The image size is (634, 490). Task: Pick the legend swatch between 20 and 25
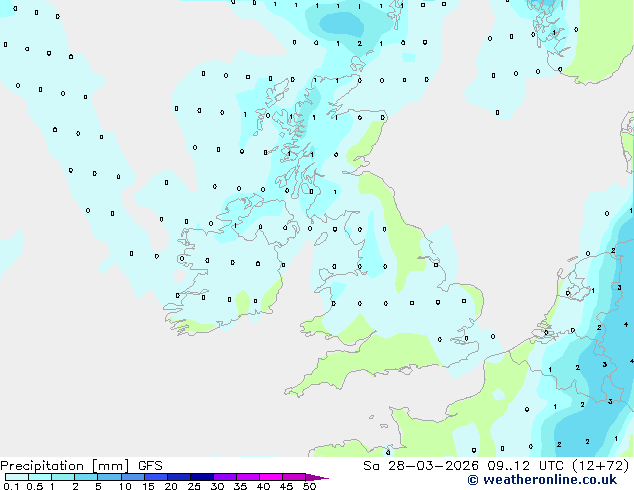click(179, 477)
